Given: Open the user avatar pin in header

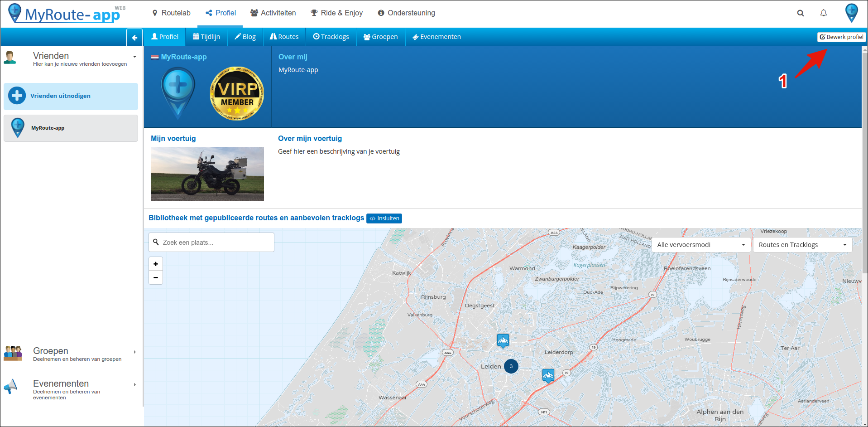Looking at the screenshot, I should tap(852, 13).
